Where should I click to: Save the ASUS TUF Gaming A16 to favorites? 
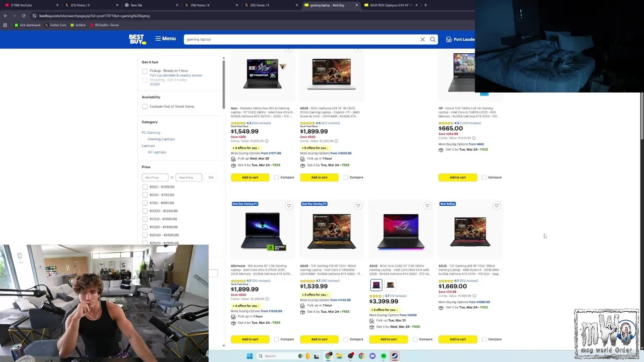click(x=497, y=206)
